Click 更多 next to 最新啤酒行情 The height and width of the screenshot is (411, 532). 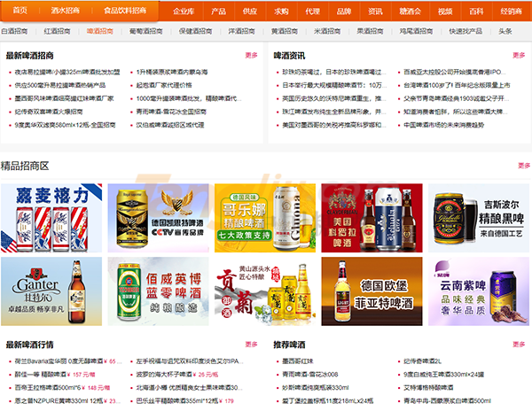click(x=252, y=345)
